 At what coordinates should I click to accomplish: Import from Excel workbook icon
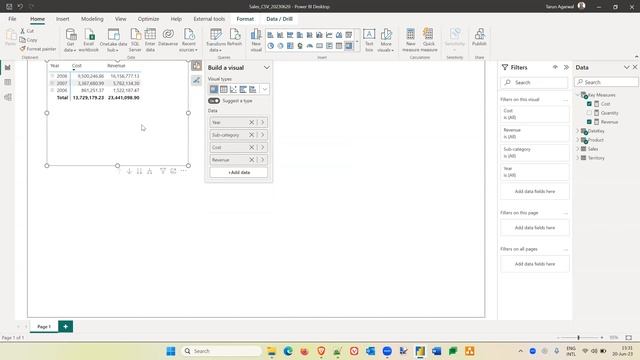point(89,40)
